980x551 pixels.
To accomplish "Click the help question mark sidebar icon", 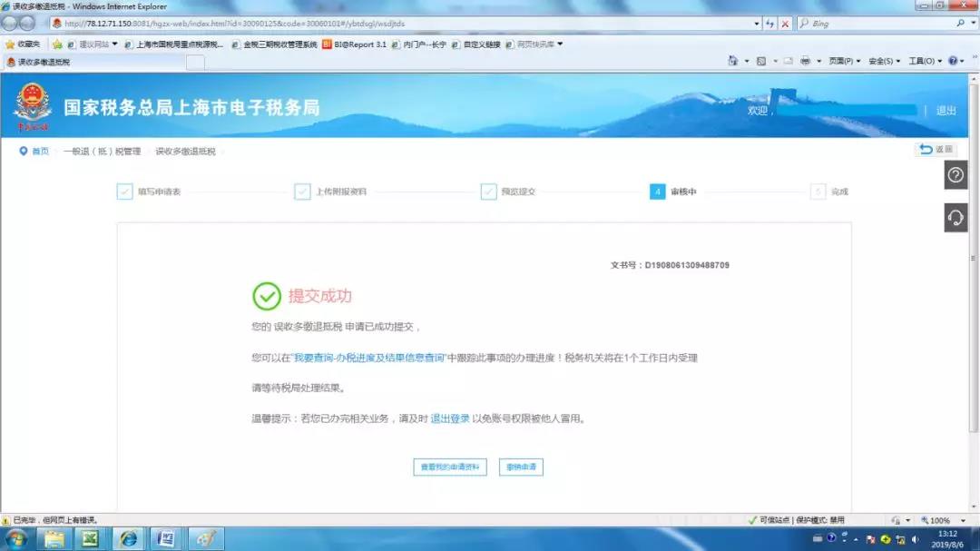I will point(955,175).
